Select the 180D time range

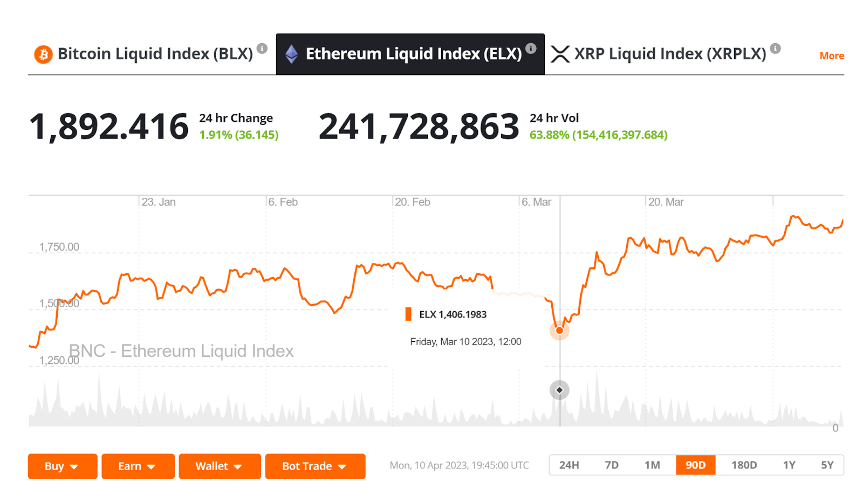pyautogui.click(x=744, y=465)
